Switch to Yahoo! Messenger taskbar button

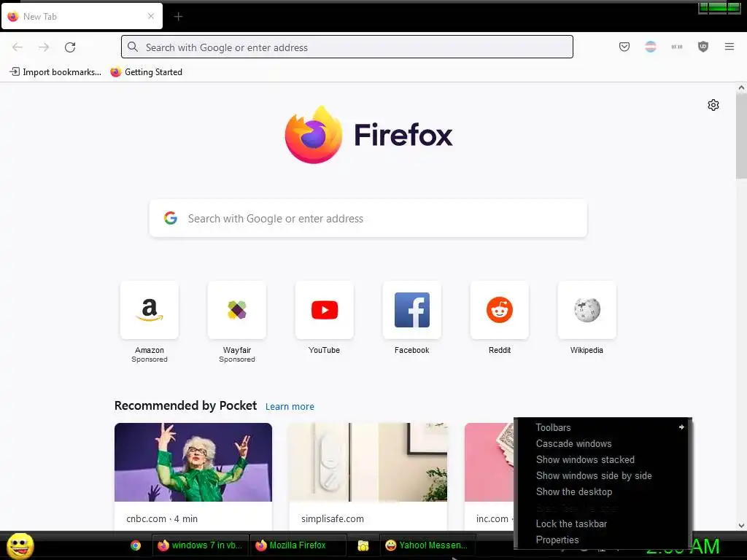click(427, 545)
